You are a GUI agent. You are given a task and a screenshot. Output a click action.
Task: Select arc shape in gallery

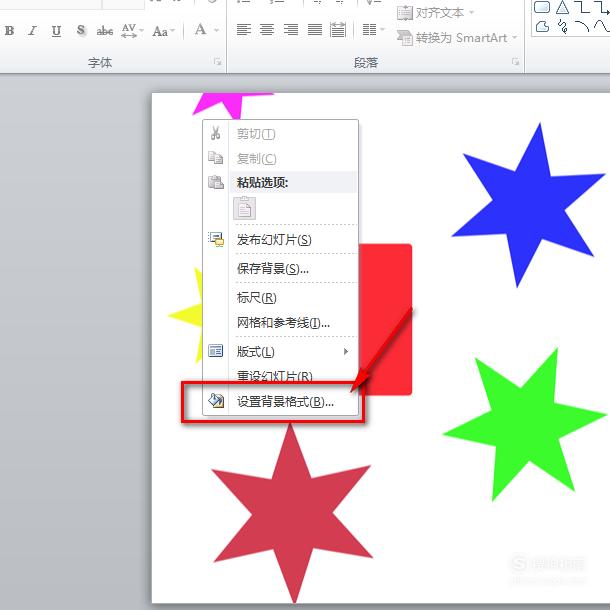[x=582, y=26]
